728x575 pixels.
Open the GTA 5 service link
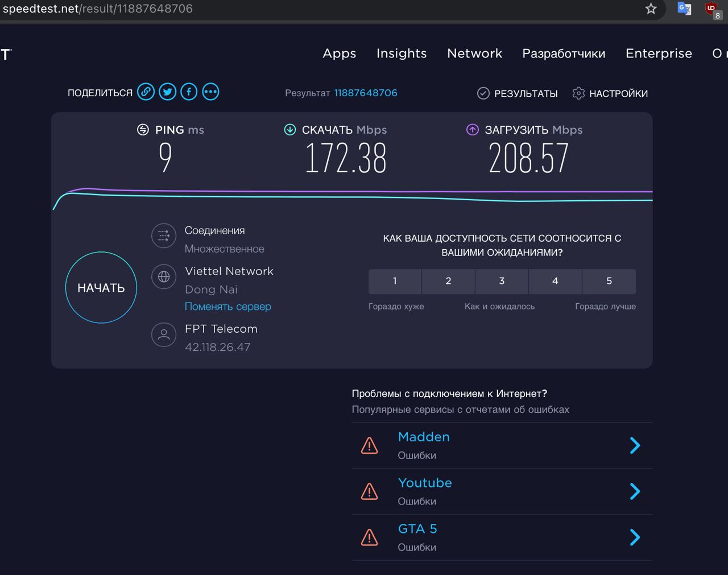click(417, 529)
